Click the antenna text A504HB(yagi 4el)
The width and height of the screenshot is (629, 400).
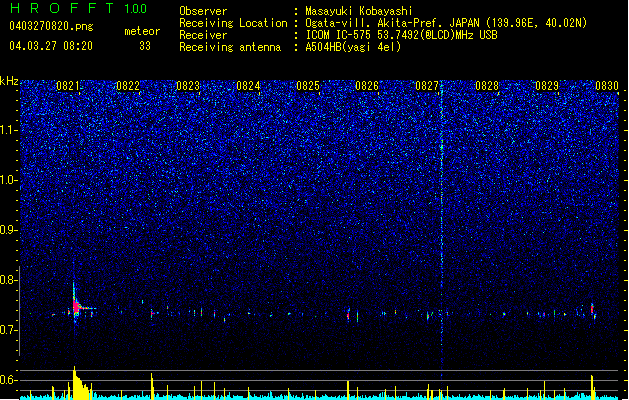353,47
